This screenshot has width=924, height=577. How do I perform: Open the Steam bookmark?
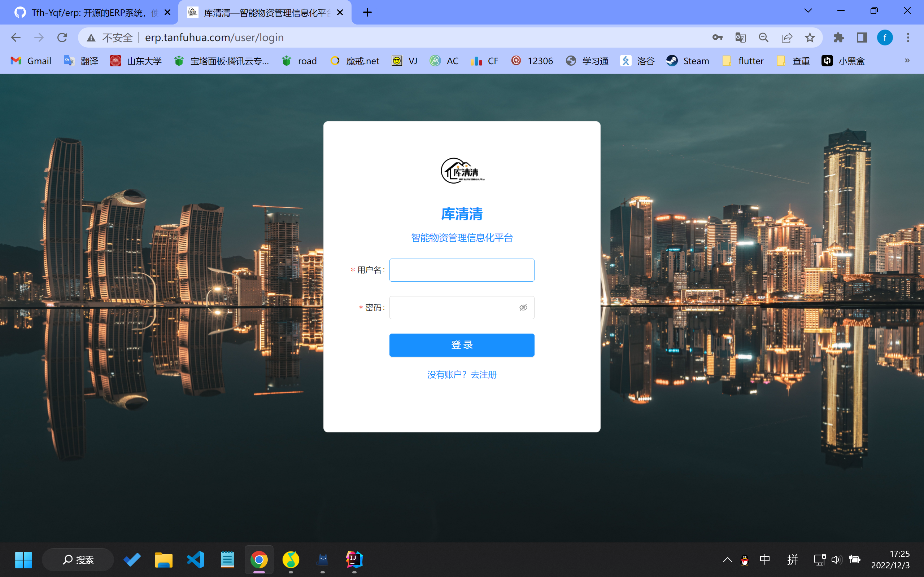[x=688, y=61]
